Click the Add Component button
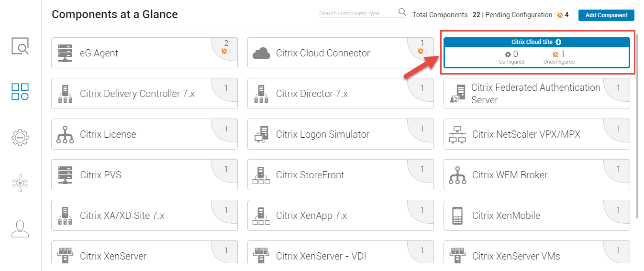 [x=606, y=15]
